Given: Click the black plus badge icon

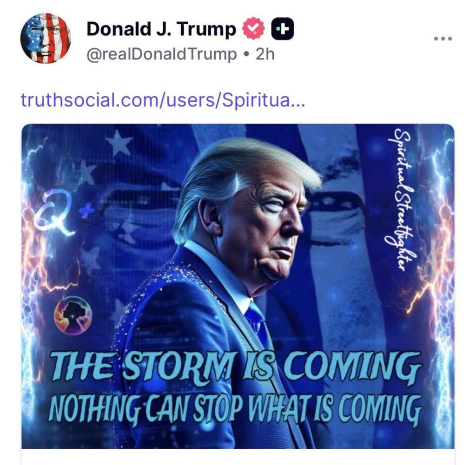Looking at the screenshot, I should pyautogui.click(x=282, y=29).
